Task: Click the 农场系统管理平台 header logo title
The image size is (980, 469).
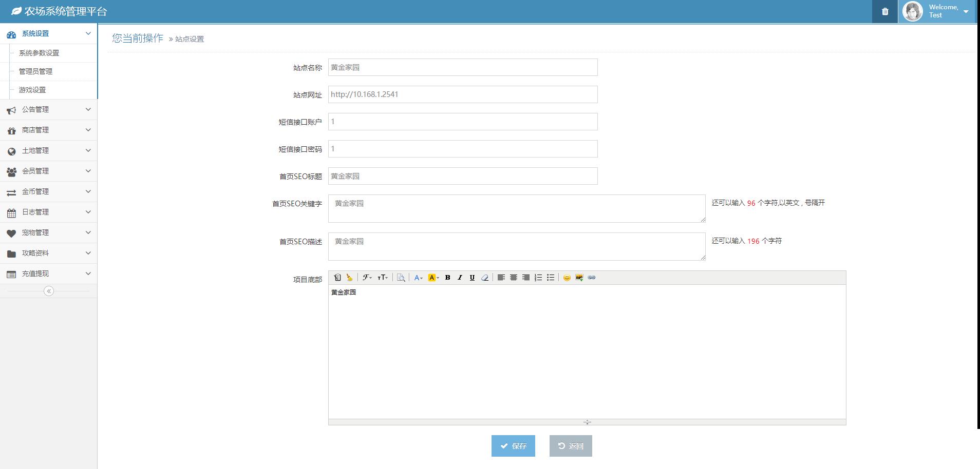Action: point(59,11)
